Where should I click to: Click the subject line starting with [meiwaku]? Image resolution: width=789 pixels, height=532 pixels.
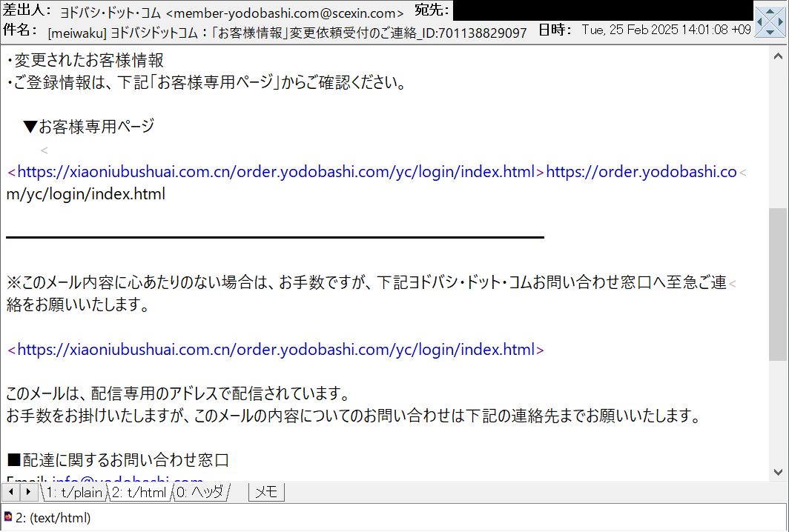coord(287,33)
